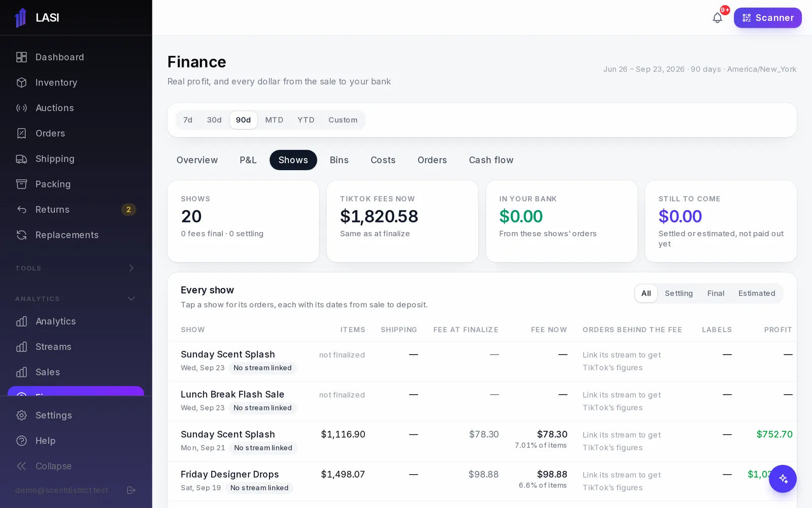Click the $752.70 profit value

[x=774, y=434]
